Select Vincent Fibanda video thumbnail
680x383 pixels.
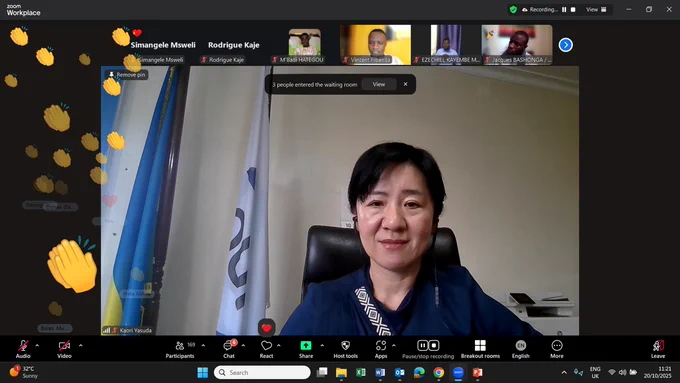click(x=376, y=45)
